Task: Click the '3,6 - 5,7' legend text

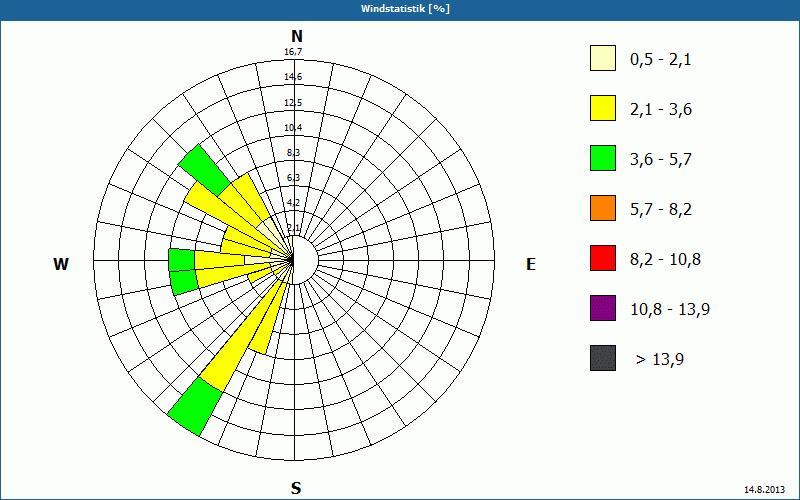Action: click(661, 160)
